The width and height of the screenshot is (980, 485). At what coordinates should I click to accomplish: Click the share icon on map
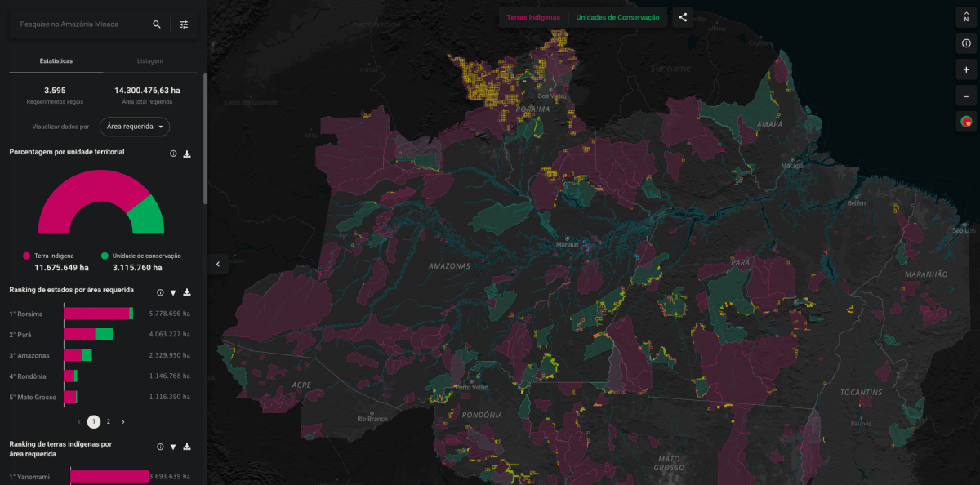click(x=683, y=17)
